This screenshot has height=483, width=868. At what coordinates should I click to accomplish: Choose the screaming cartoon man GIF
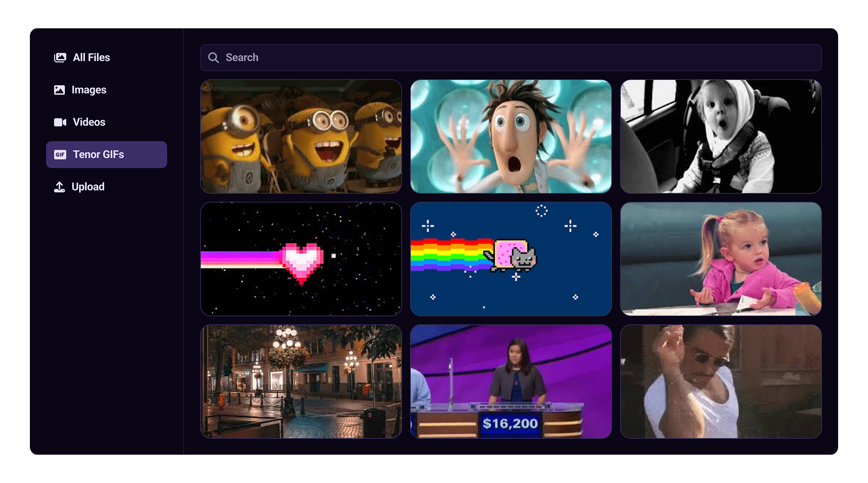(x=511, y=136)
